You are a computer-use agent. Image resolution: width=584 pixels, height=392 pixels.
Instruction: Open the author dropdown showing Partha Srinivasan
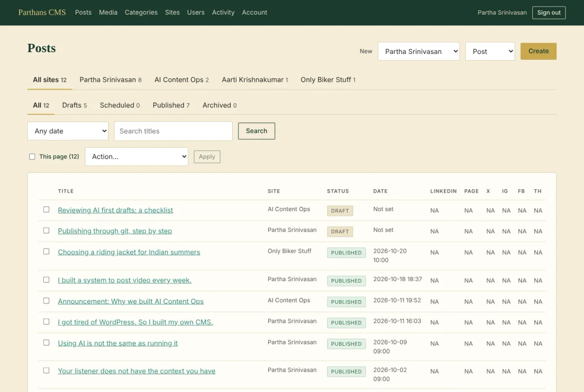(419, 51)
